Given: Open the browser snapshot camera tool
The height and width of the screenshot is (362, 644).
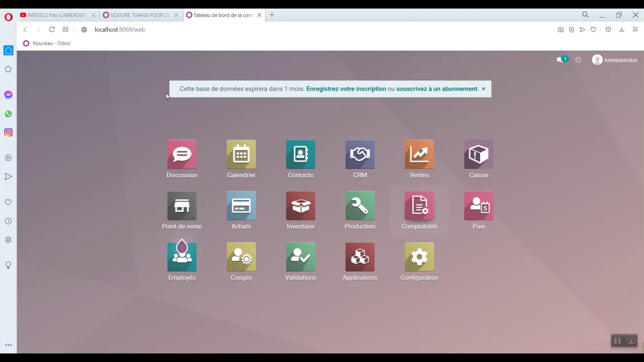Looking at the screenshot, I should (x=560, y=30).
